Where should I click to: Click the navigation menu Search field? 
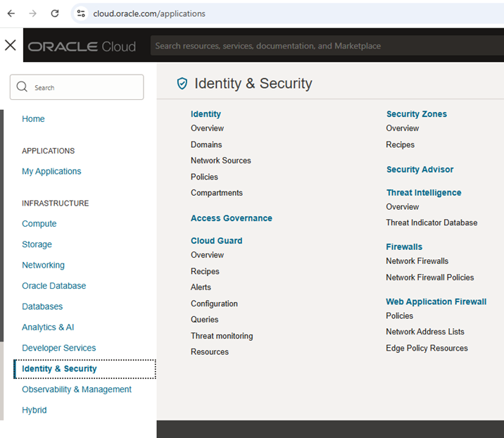pos(77,87)
